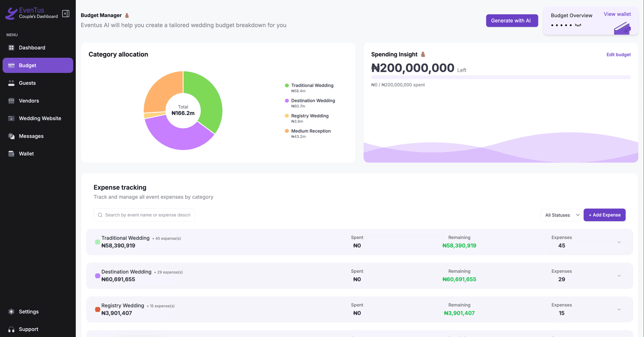Open Wedding Website using its sidebar icon
The width and height of the screenshot is (644, 337).
pyautogui.click(x=12, y=118)
